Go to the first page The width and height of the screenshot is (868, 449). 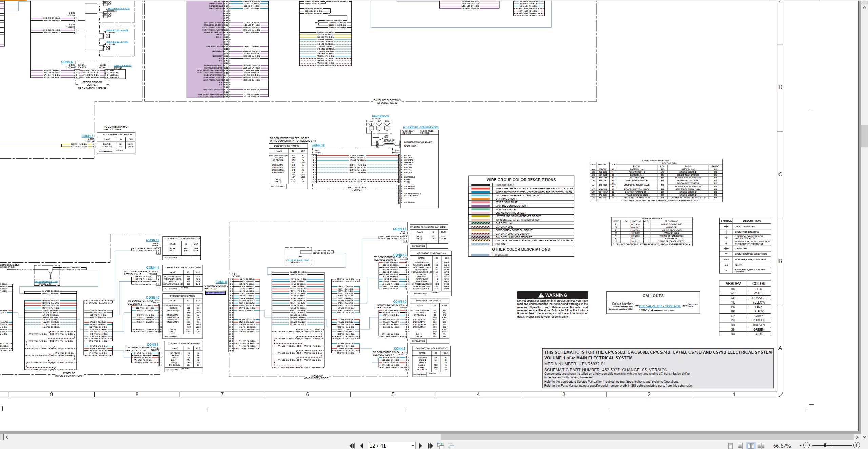[352, 446]
